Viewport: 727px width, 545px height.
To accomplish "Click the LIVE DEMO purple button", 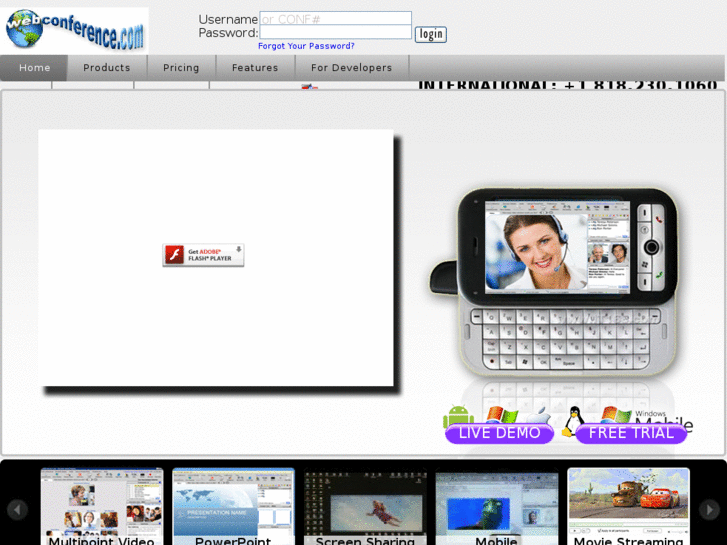I will (x=499, y=433).
